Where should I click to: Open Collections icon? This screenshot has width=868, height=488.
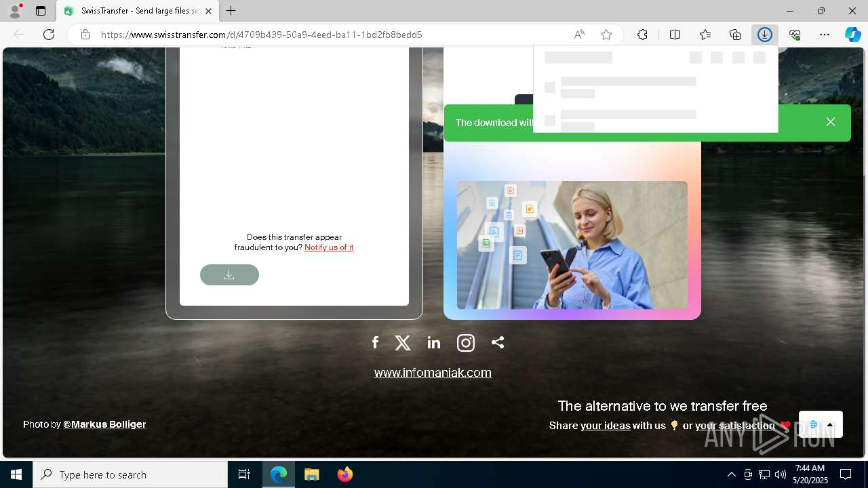coord(735,35)
